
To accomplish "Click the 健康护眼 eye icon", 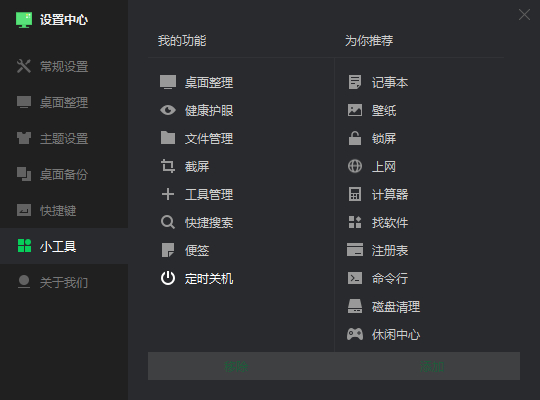I will point(168,110).
